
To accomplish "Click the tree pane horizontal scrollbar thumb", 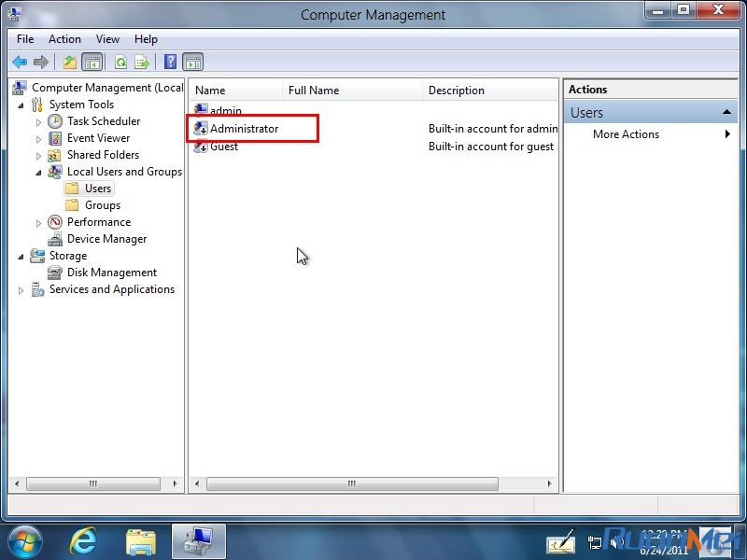I will pyautogui.click(x=93, y=483).
